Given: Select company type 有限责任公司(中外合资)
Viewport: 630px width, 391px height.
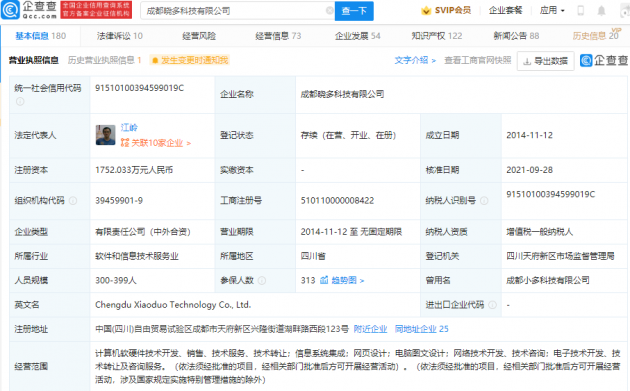Looking at the screenshot, I should point(143,232).
